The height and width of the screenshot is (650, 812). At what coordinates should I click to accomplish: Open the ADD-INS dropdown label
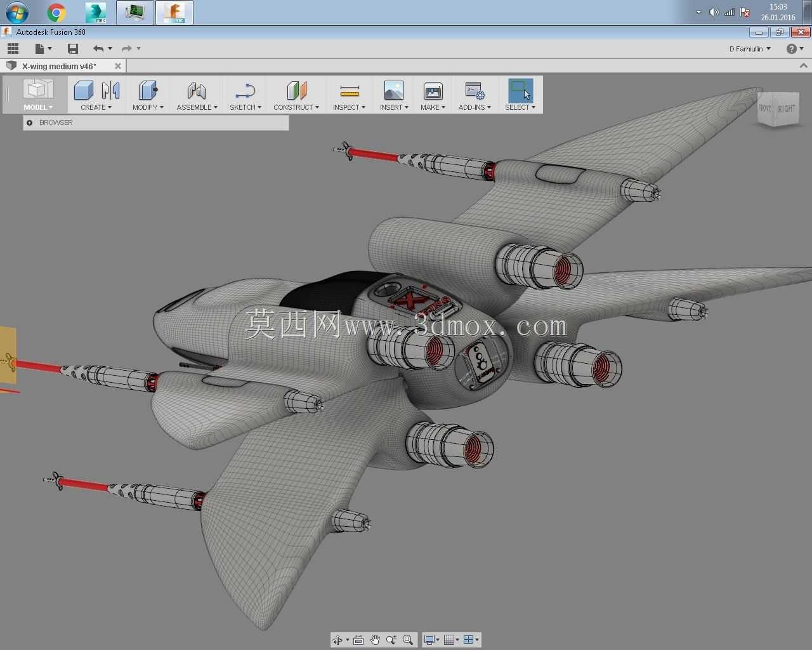(x=475, y=107)
